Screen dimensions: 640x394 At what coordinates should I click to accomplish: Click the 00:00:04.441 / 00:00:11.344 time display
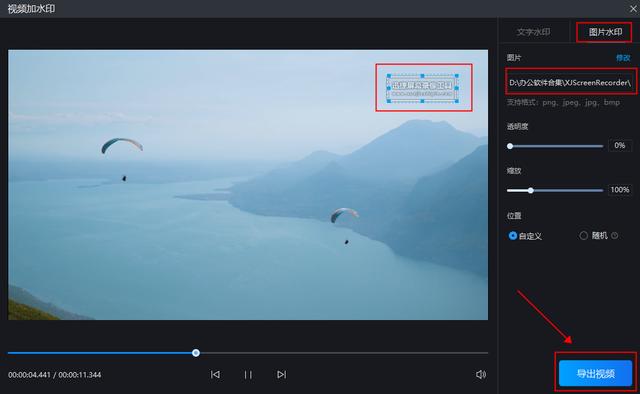coord(55,375)
